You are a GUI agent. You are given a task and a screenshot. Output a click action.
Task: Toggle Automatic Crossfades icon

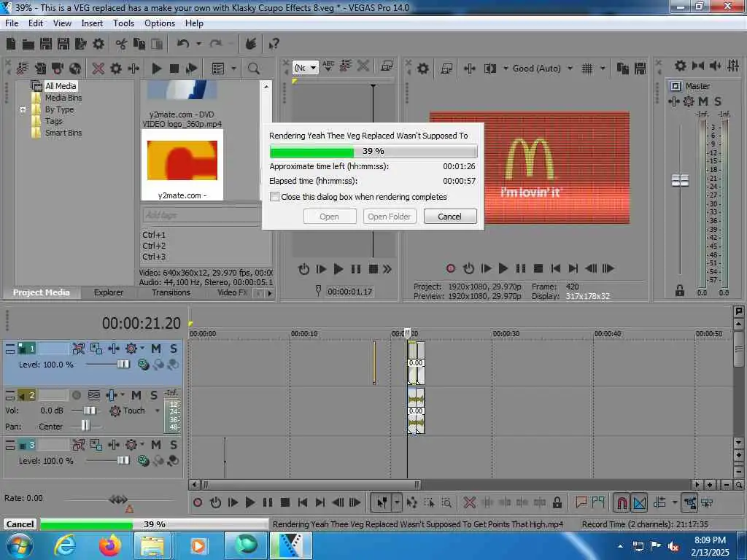click(x=640, y=502)
